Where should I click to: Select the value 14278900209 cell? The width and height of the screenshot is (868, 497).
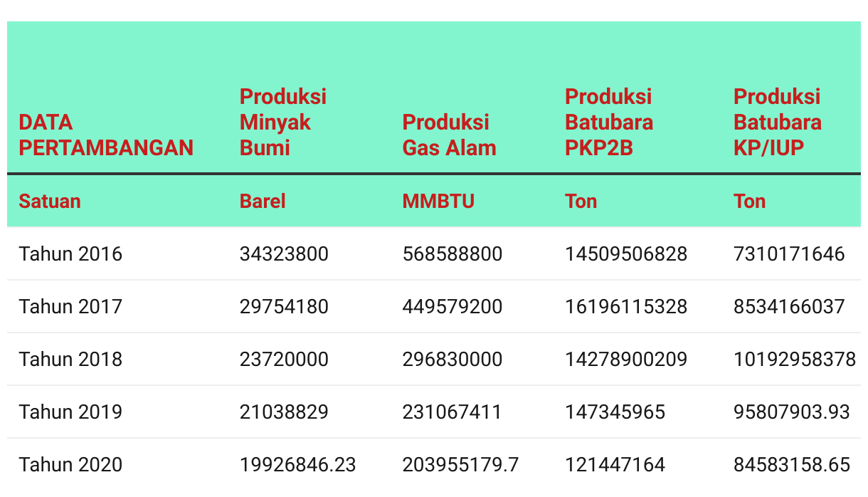(x=626, y=359)
